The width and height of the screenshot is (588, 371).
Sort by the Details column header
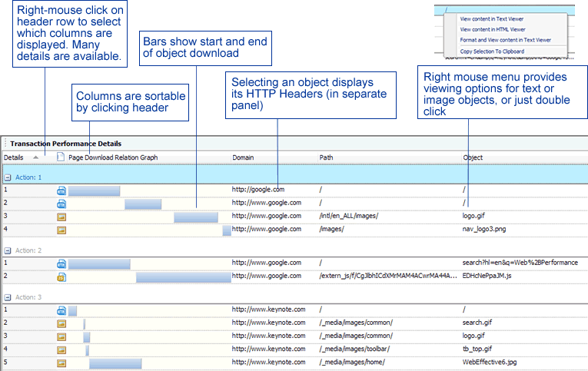pos(14,157)
